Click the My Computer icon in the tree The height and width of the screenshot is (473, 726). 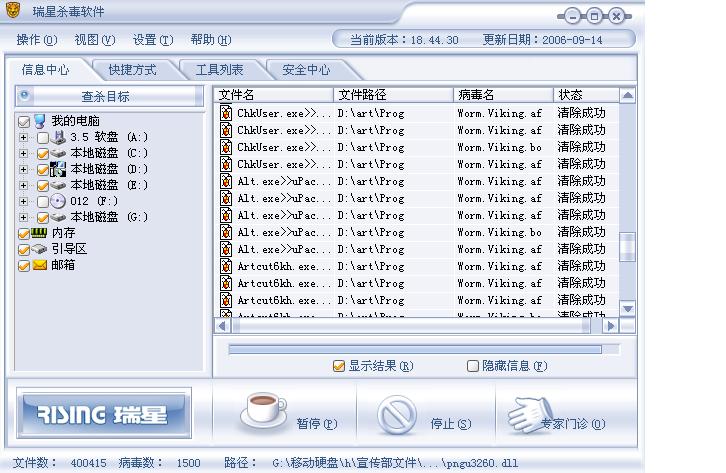[40, 121]
